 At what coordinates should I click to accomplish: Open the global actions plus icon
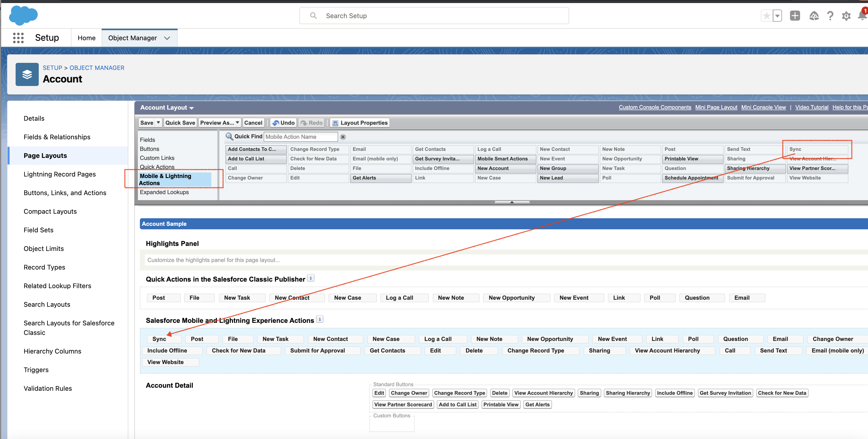point(795,16)
